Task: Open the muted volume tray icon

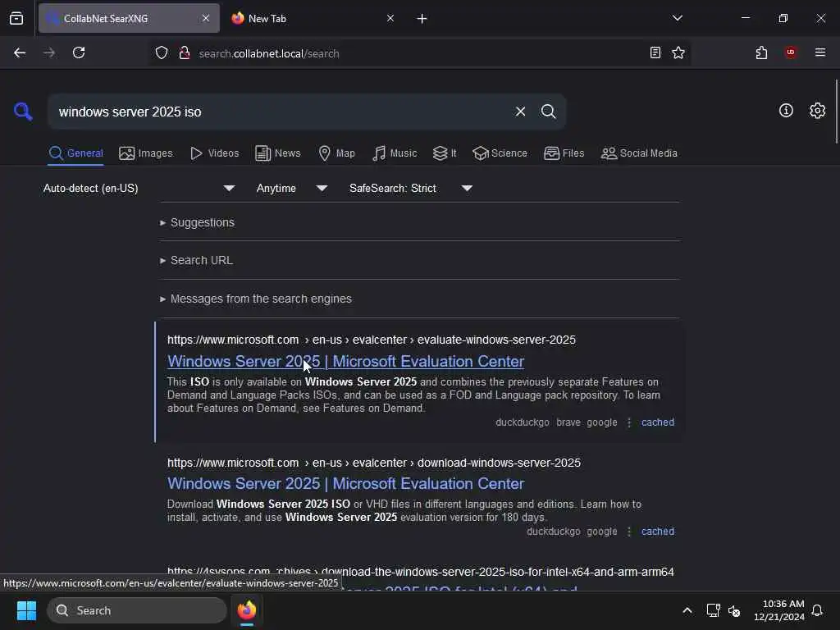Action: coord(734,610)
